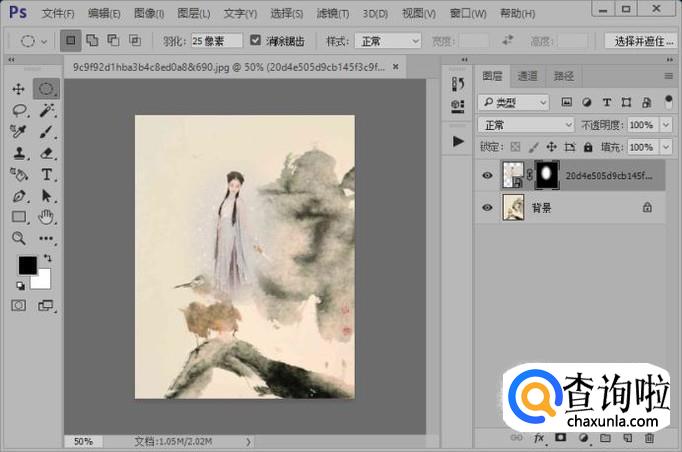682x452 pixels.
Task: Click the 羽化 feather input field
Action: [215, 41]
